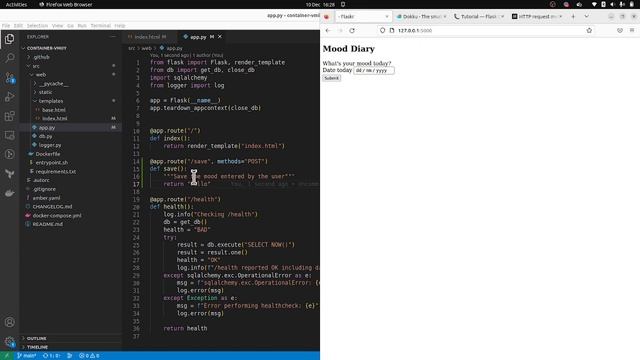
Task: Click the main branch in the status bar
Action: click(x=27, y=356)
